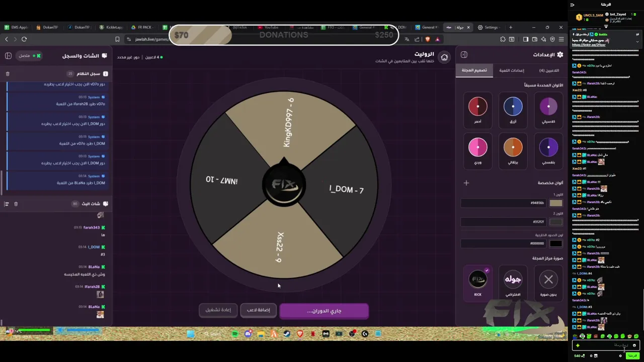Choose the أحمر red color preset
The width and height of the screenshot is (644, 362).
point(477,110)
